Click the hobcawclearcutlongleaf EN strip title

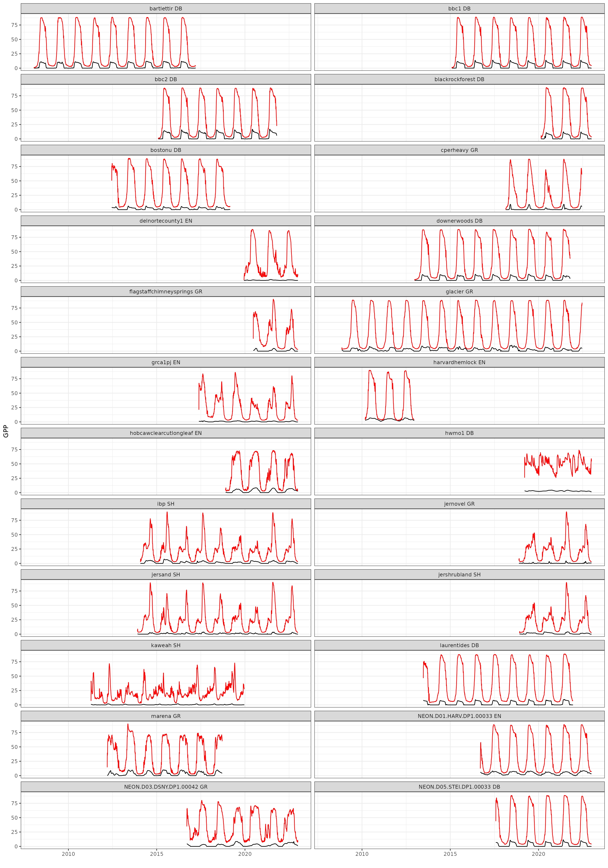coord(166,432)
